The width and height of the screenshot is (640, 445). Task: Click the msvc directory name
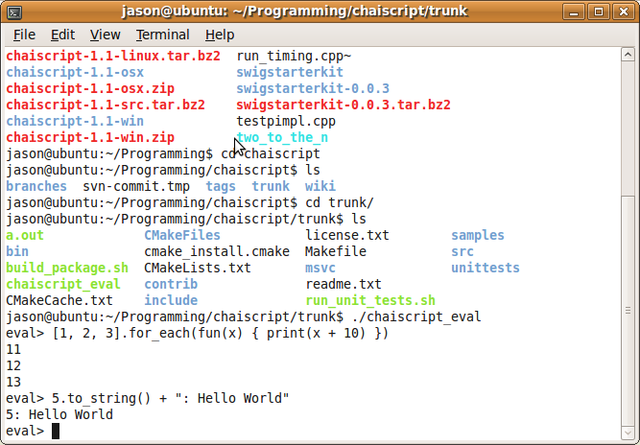coord(320,268)
